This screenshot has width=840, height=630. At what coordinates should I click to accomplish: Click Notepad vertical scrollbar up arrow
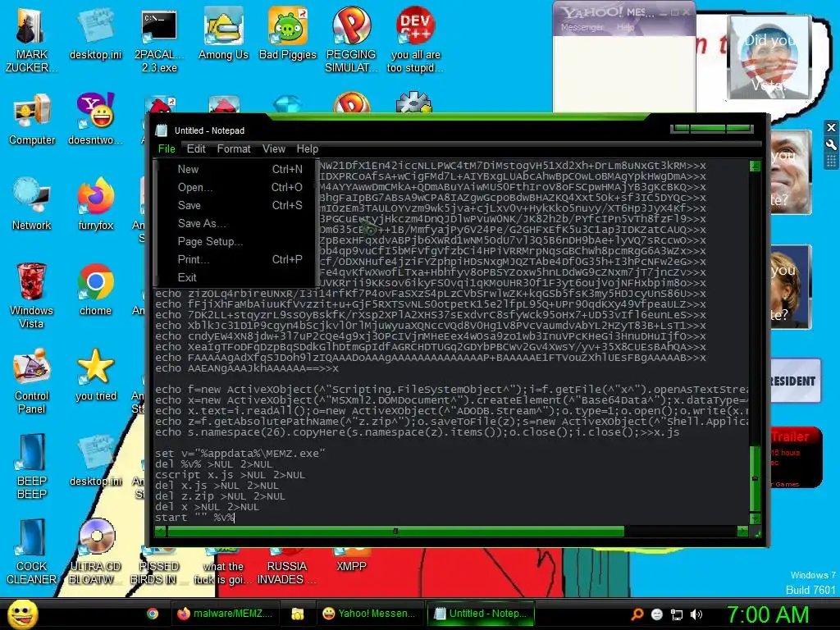click(x=756, y=166)
